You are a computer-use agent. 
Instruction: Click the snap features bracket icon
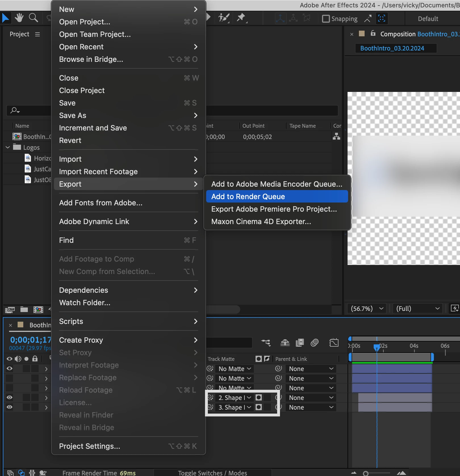[x=382, y=19]
